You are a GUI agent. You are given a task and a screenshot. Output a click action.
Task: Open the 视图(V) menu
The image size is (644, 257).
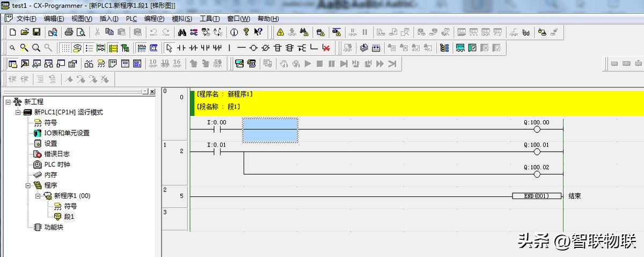point(82,18)
